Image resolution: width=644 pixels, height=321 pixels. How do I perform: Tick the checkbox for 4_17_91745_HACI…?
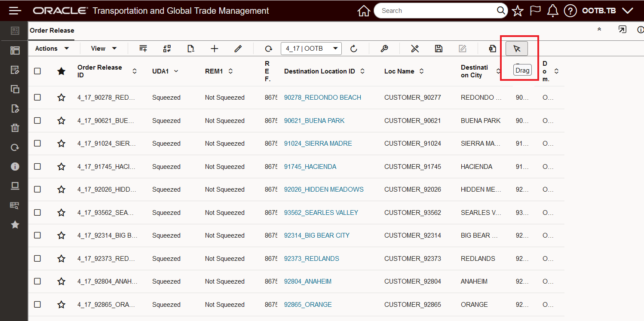[x=37, y=167]
